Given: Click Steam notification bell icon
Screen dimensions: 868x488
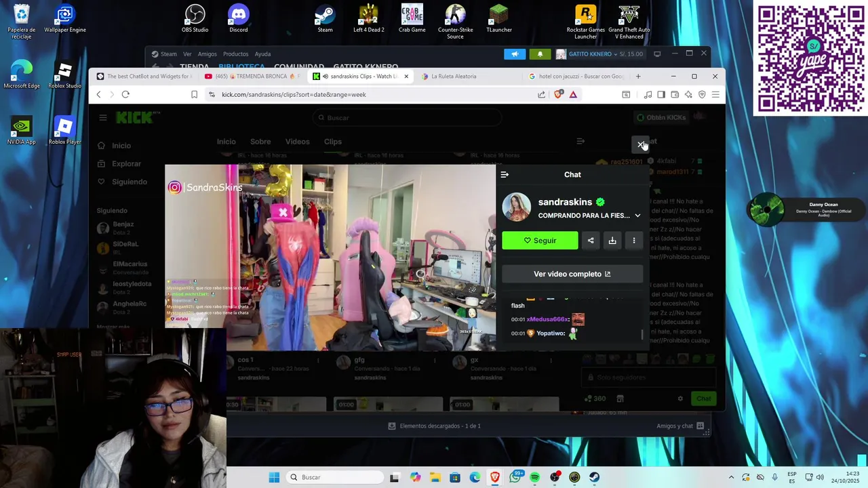Looking at the screenshot, I should click(x=540, y=54).
